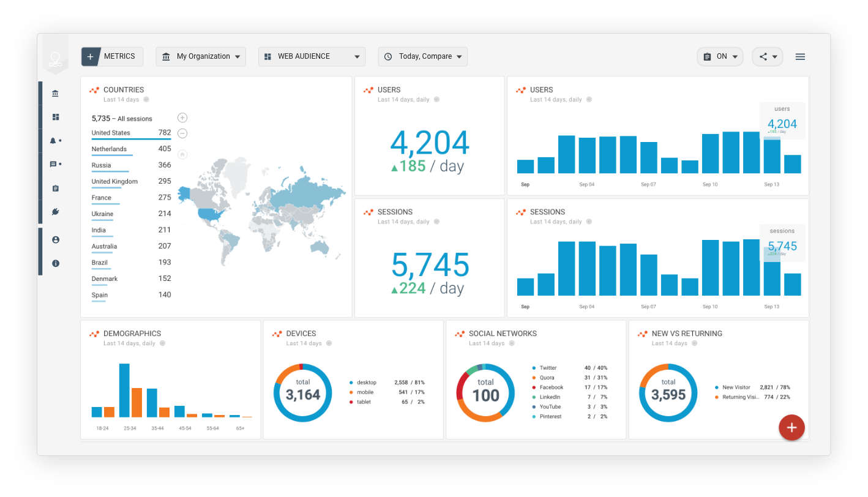Click the desktop legend item in Devices

coord(366,383)
